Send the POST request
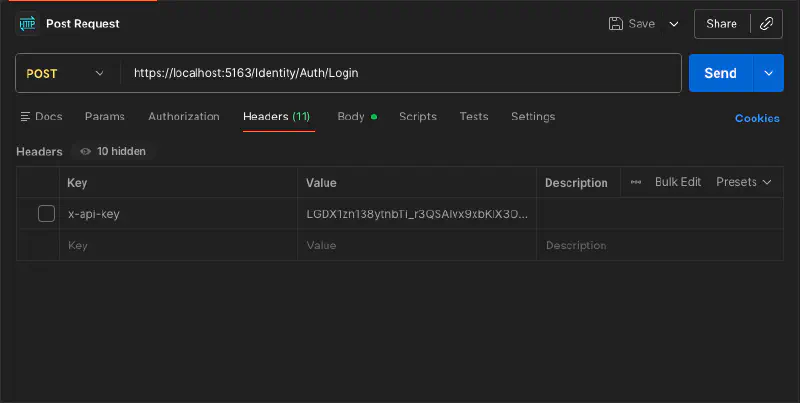This screenshot has width=800, height=403. point(720,73)
